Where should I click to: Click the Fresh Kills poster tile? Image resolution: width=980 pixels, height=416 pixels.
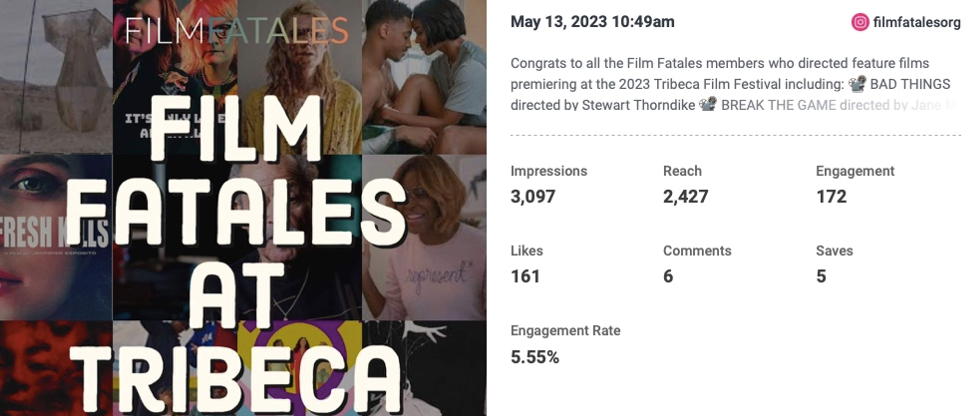pos(56,237)
